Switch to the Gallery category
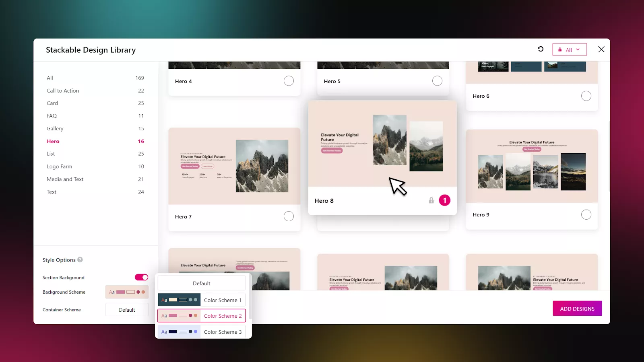This screenshot has height=362, width=644. (55, 128)
